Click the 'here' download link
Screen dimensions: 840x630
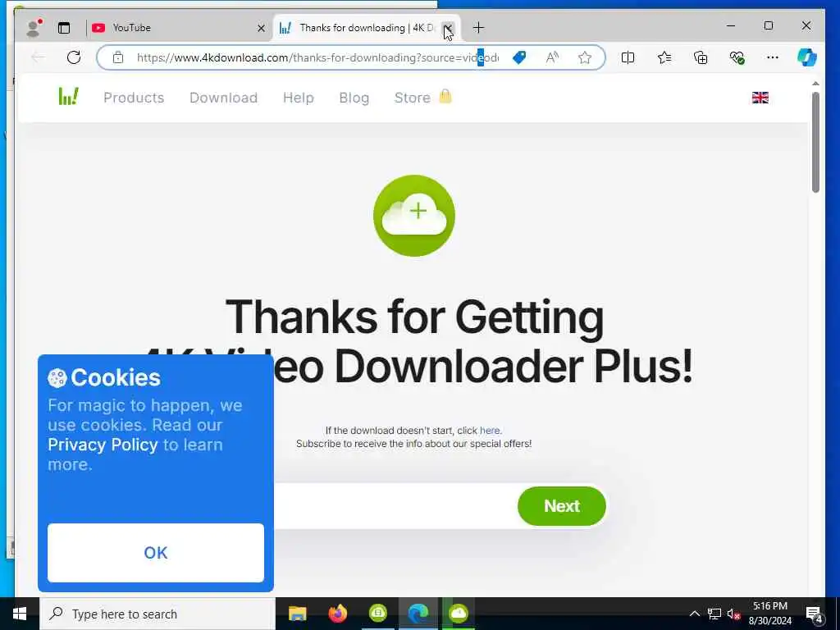(490, 430)
